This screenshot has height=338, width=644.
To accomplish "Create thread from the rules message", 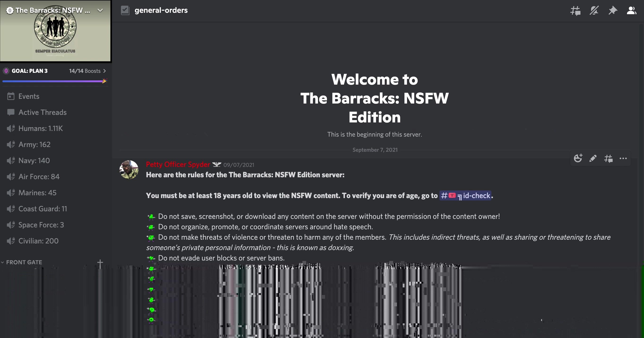I will (608, 158).
